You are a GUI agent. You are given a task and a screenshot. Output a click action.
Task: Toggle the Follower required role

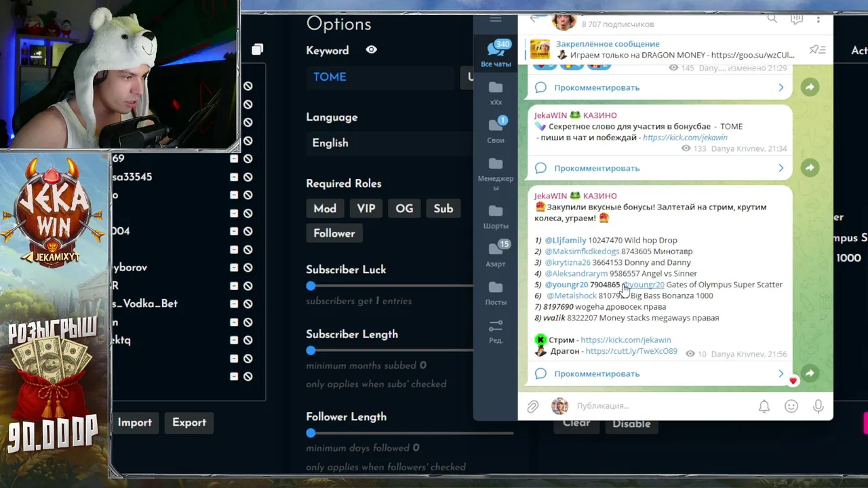pos(334,233)
